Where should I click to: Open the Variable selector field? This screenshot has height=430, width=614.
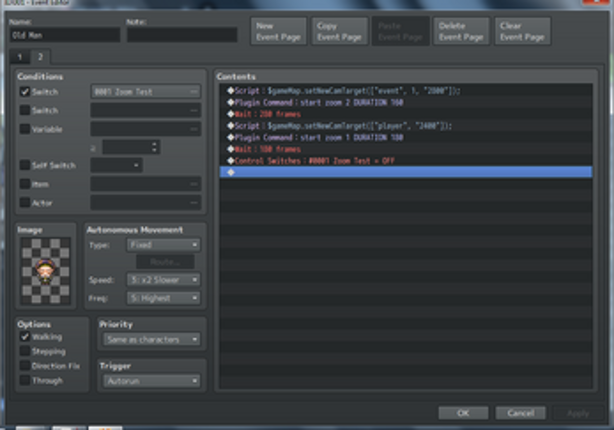pyautogui.click(x=146, y=129)
